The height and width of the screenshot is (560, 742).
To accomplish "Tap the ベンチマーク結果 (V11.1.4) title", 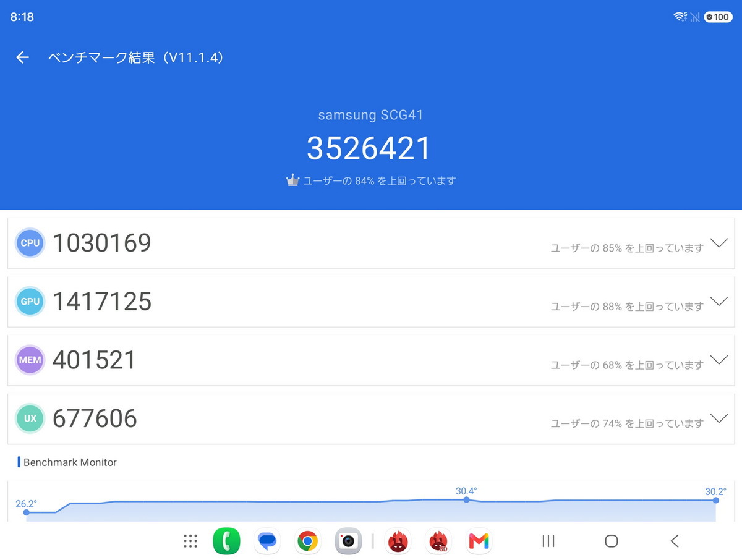I will pos(136,57).
